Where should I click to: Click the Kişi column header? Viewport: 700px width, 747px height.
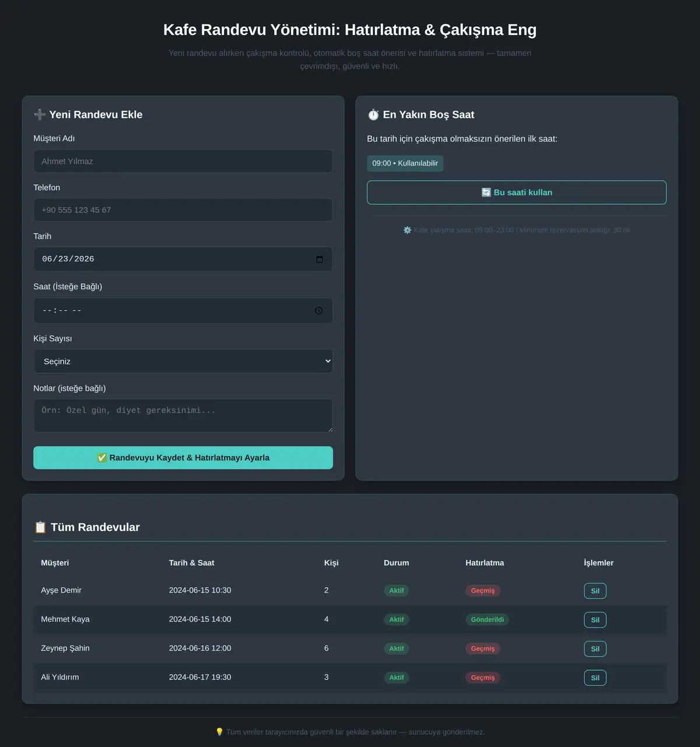331,563
